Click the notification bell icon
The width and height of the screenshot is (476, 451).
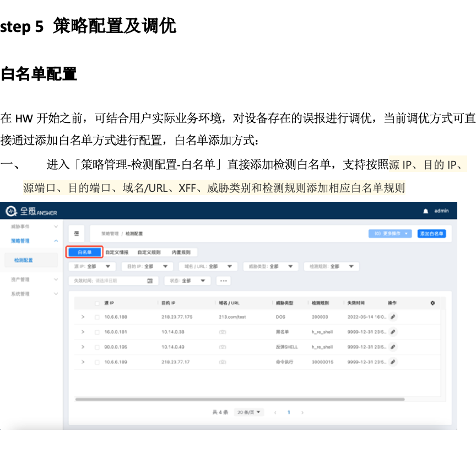(425, 211)
